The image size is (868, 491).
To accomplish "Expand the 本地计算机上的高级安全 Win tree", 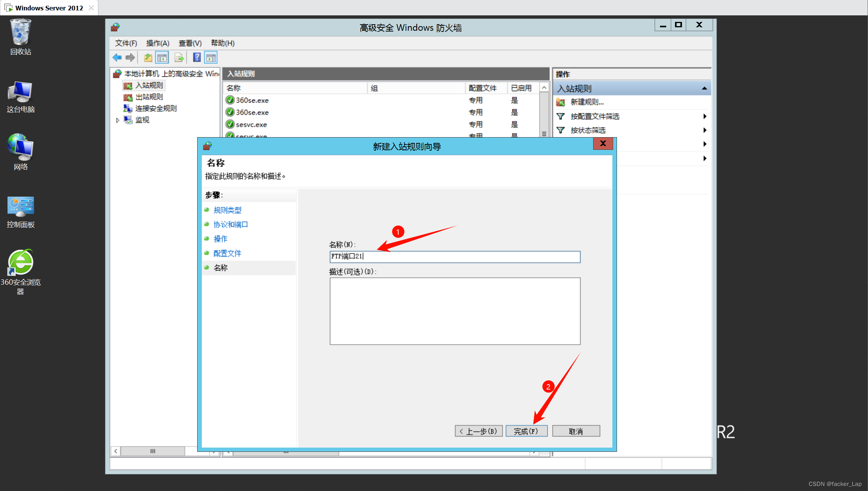I will [172, 73].
